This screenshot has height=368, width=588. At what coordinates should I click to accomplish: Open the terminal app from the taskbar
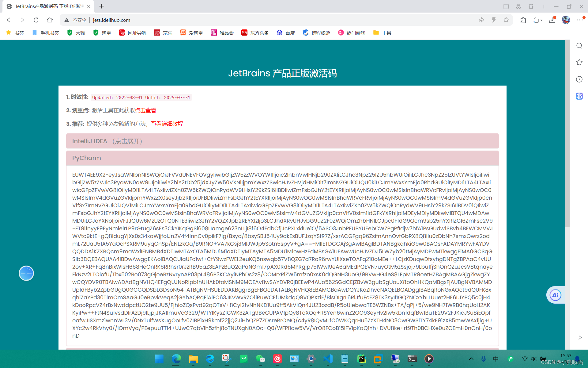click(x=412, y=359)
